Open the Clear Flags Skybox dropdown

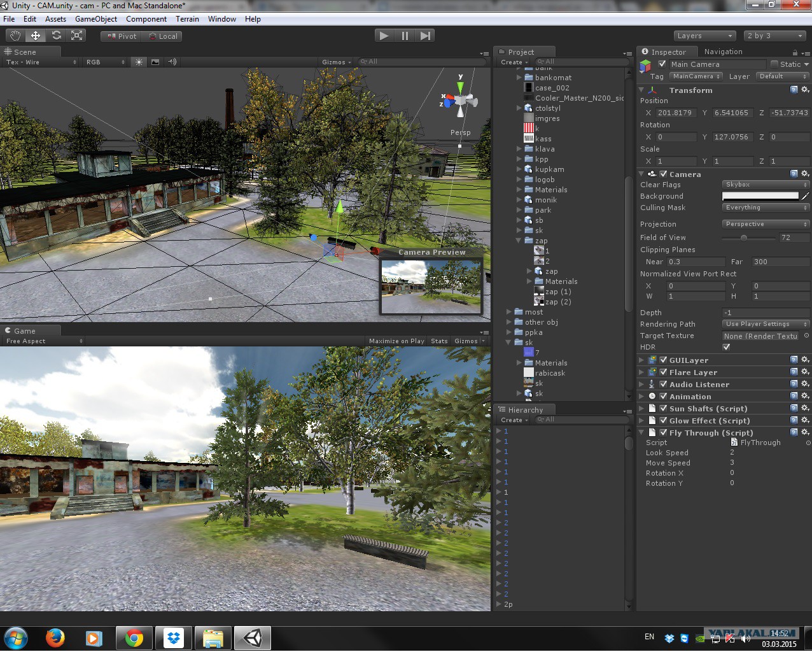point(766,185)
